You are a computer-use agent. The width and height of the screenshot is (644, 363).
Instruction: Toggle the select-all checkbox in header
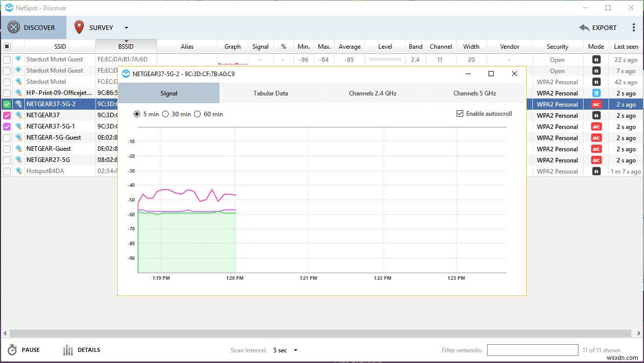[x=7, y=46]
